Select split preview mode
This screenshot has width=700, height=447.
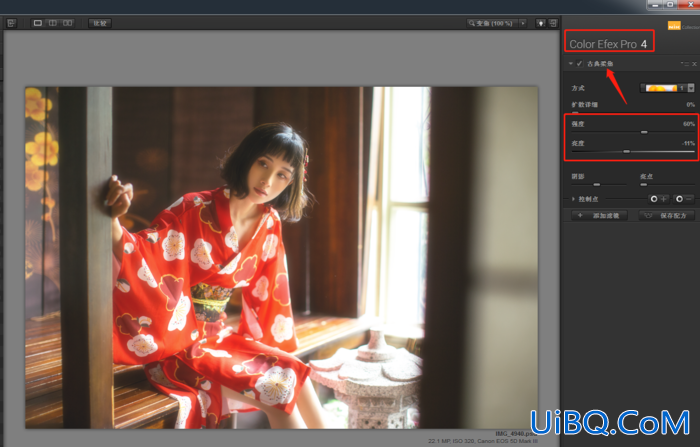point(53,23)
